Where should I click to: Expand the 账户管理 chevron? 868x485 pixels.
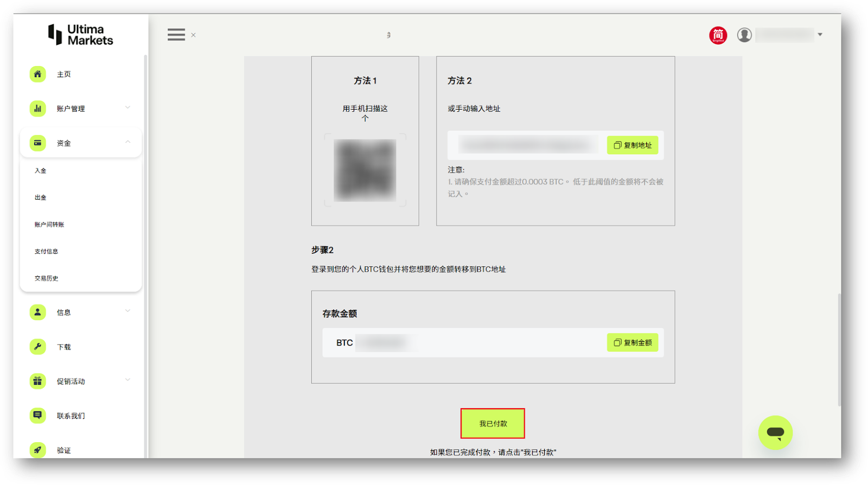(128, 107)
